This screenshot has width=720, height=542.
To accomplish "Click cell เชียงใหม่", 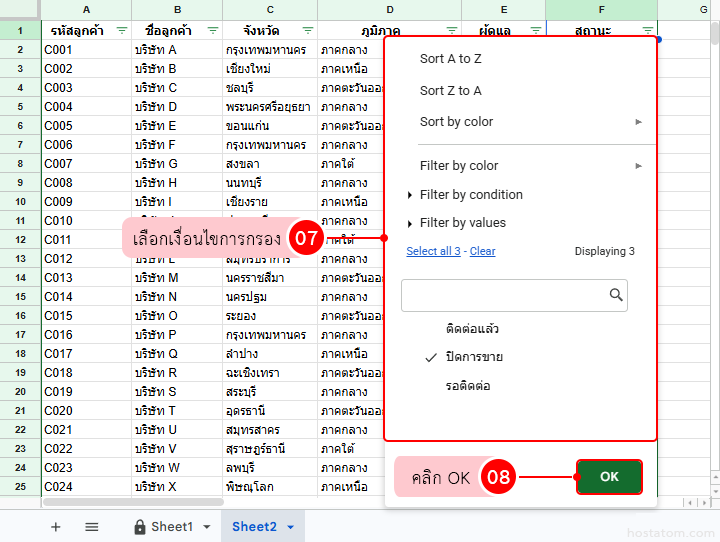I will point(270,69).
